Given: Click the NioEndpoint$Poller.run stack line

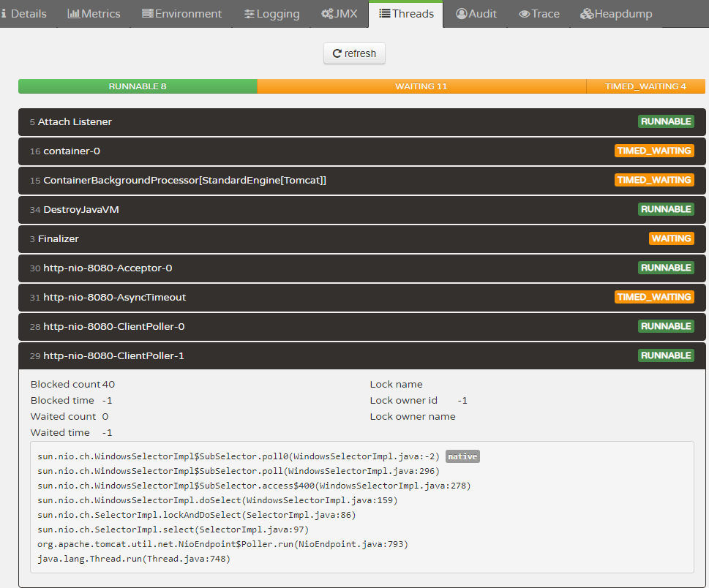Looking at the screenshot, I should 223,544.
